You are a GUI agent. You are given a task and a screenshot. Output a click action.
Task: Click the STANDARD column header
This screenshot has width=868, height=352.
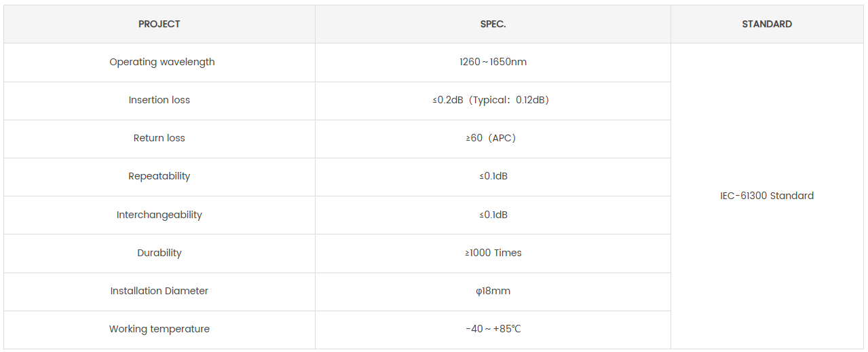[x=767, y=24]
